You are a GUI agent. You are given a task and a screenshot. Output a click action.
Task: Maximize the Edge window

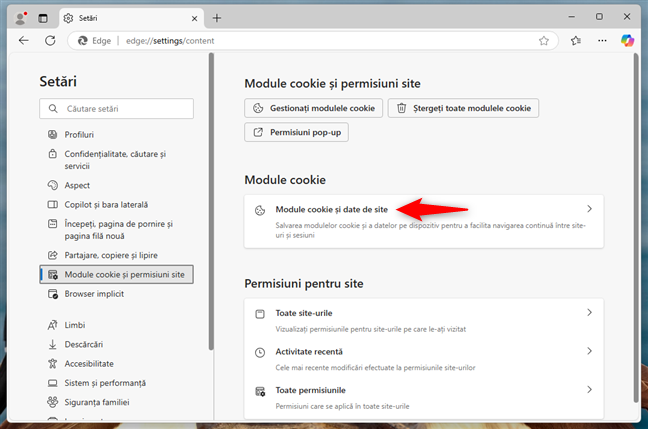click(599, 17)
